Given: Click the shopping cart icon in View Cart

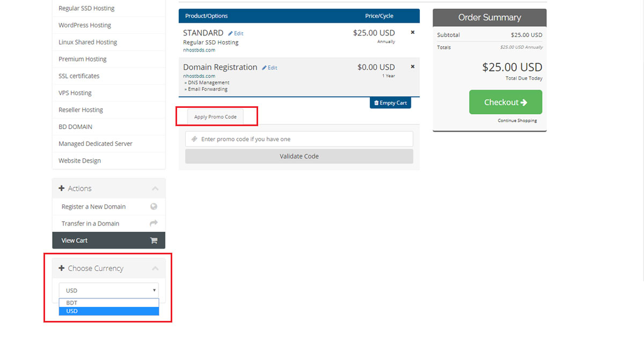Looking at the screenshot, I should pyautogui.click(x=154, y=240).
